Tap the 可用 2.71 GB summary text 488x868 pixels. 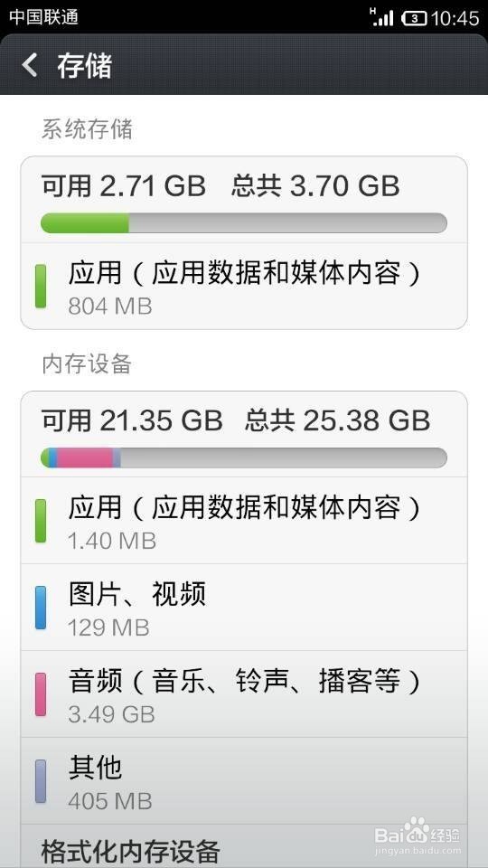click(x=124, y=186)
